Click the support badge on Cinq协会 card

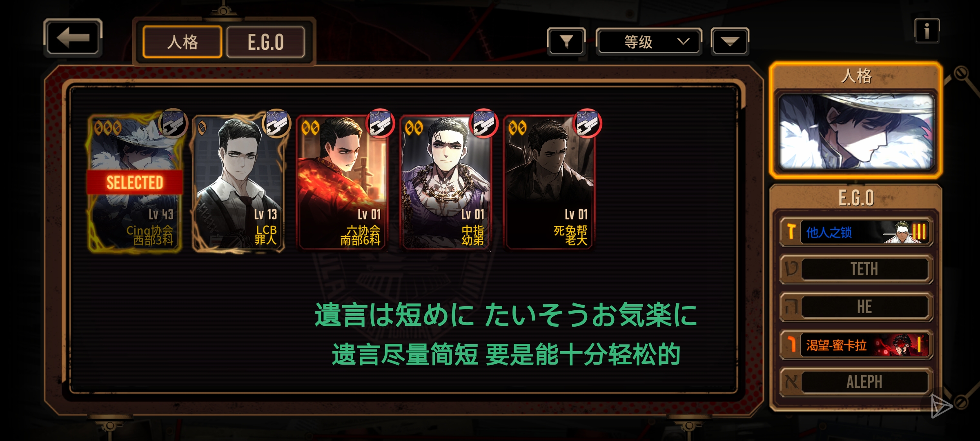[x=173, y=123]
